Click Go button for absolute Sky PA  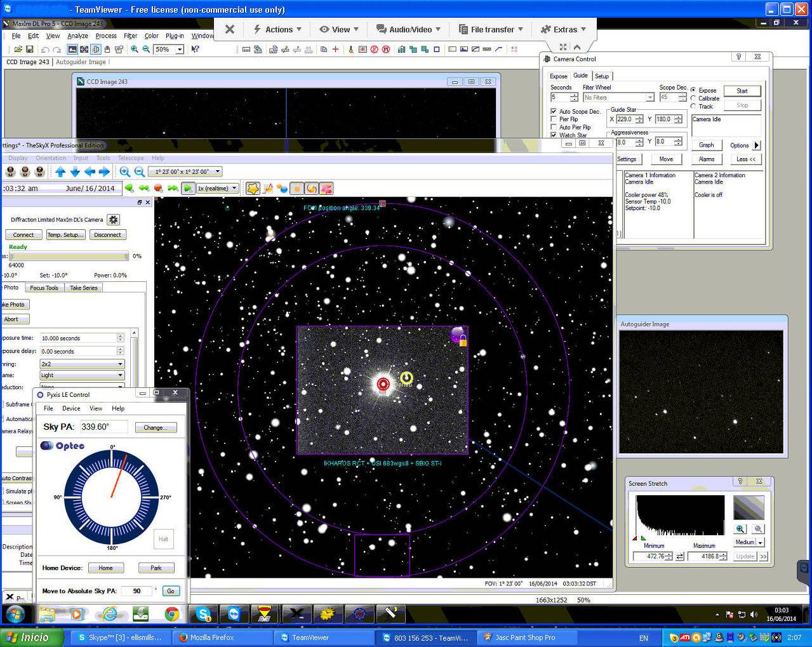[171, 591]
